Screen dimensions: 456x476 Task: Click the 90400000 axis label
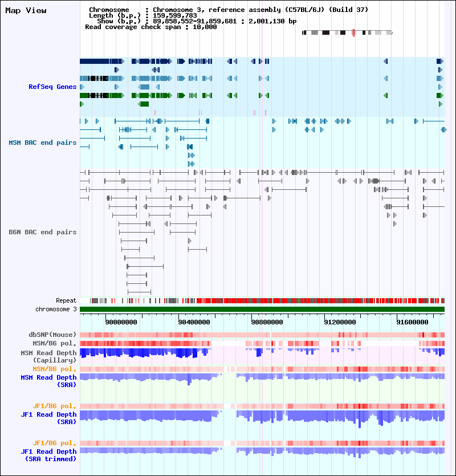click(194, 322)
